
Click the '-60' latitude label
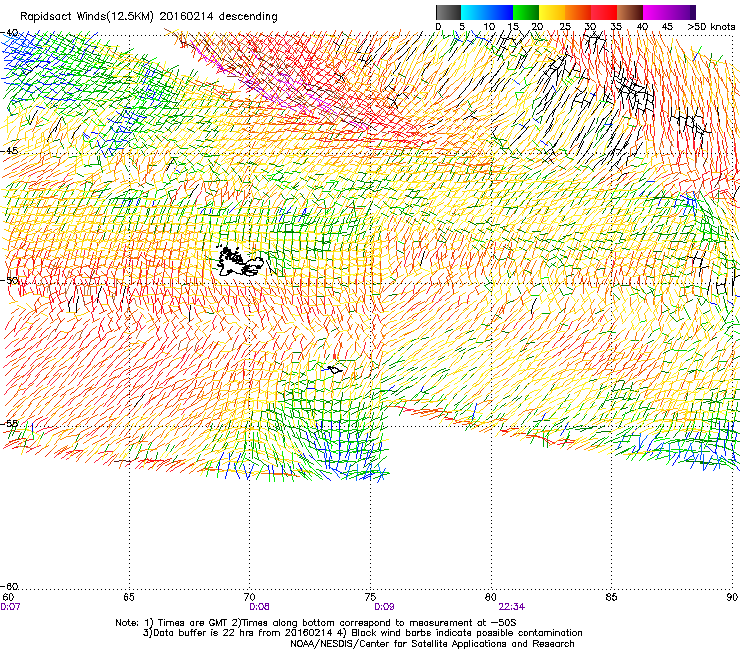tap(10, 586)
